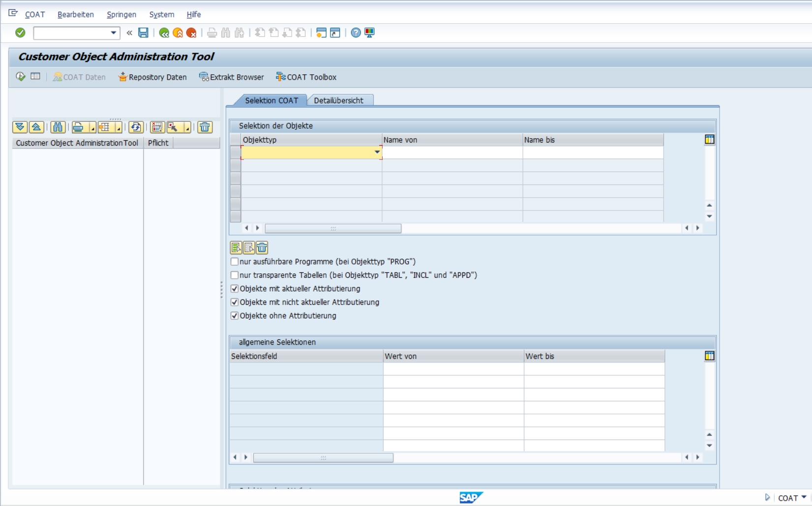Click the Save diskette icon

[143, 32]
